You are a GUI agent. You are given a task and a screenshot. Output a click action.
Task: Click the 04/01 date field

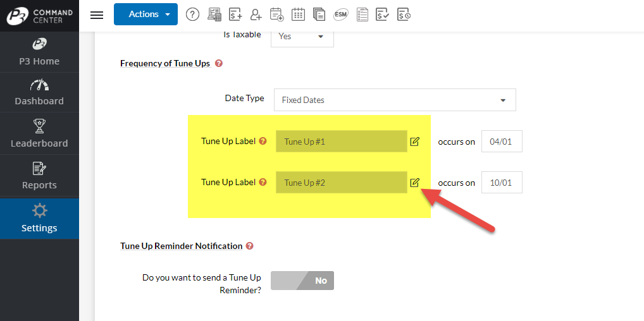click(x=502, y=142)
